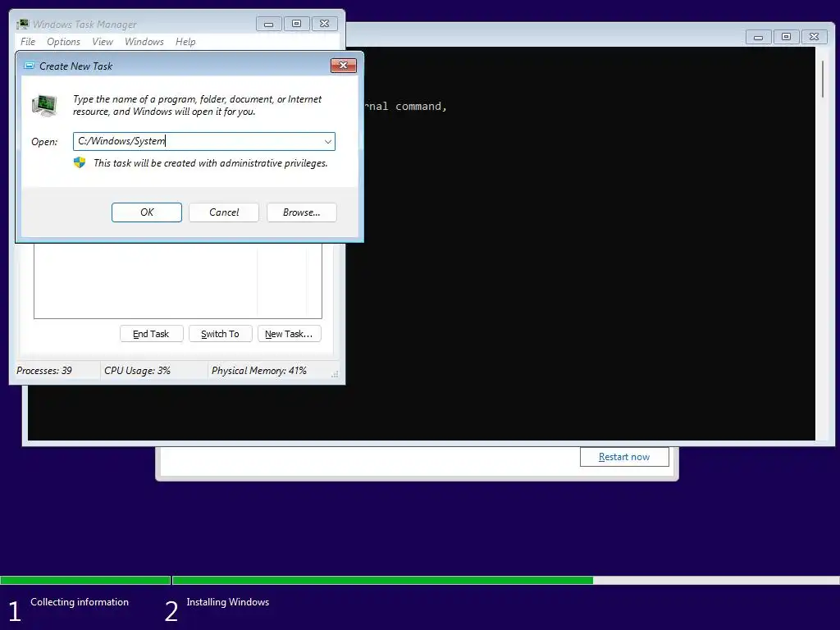This screenshot has width=840, height=630.
Task: Open Task Manager File menu
Action: tap(28, 42)
